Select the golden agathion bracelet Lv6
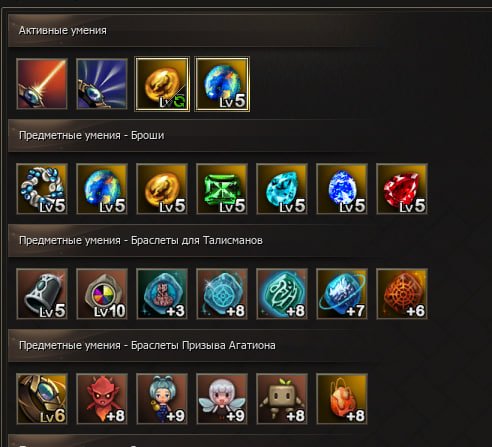The width and height of the screenshot is (492, 447). tap(42, 399)
